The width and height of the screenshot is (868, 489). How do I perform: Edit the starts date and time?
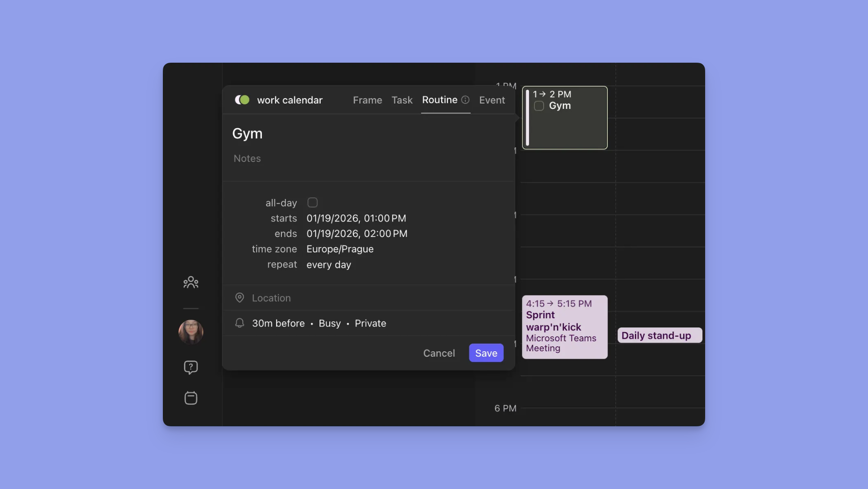356,218
